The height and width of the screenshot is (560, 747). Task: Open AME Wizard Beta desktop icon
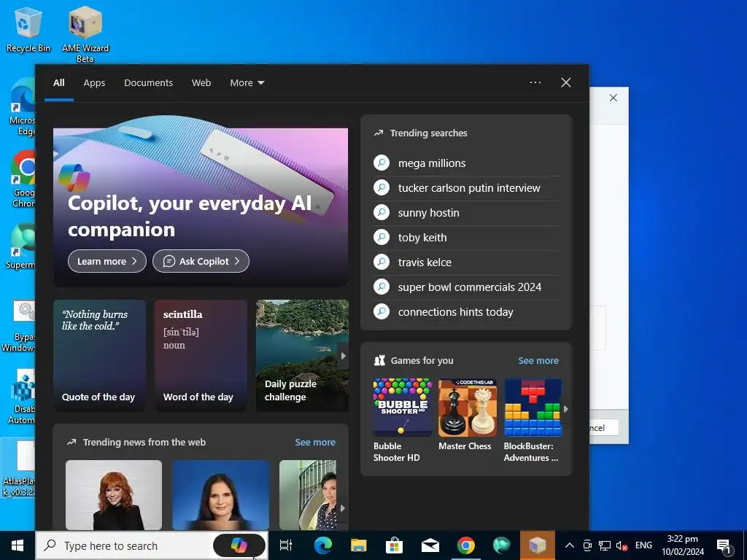click(85, 34)
